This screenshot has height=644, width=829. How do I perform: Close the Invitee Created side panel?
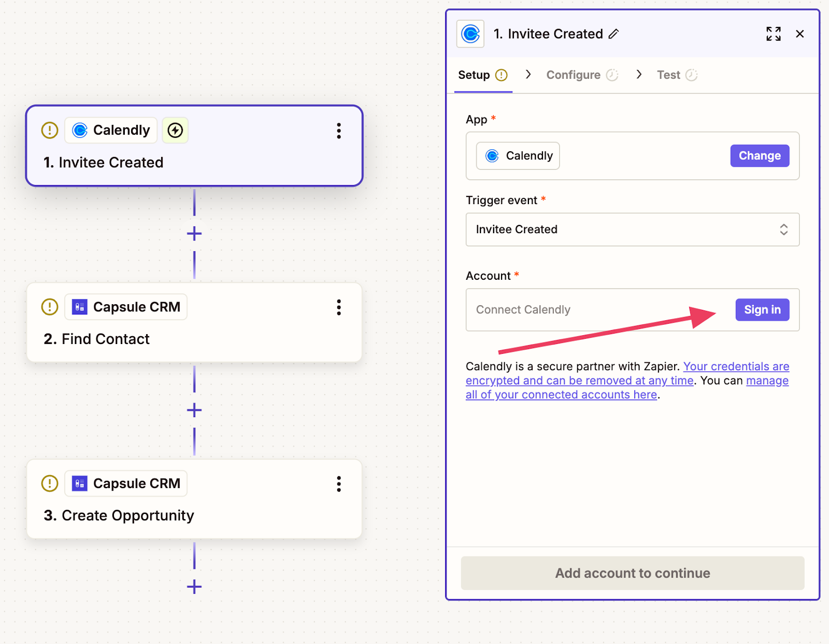(800, 34)
